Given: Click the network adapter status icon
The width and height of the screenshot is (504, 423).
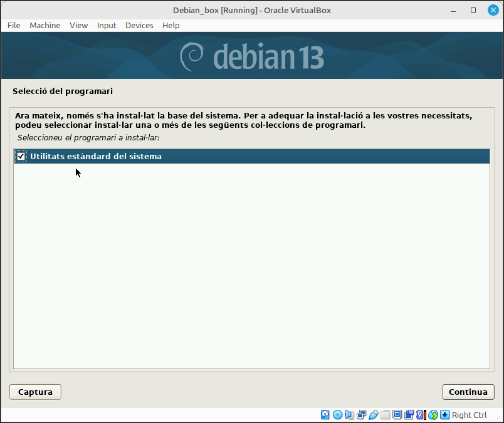Looking at the screenshot, I should coord(361,415).
